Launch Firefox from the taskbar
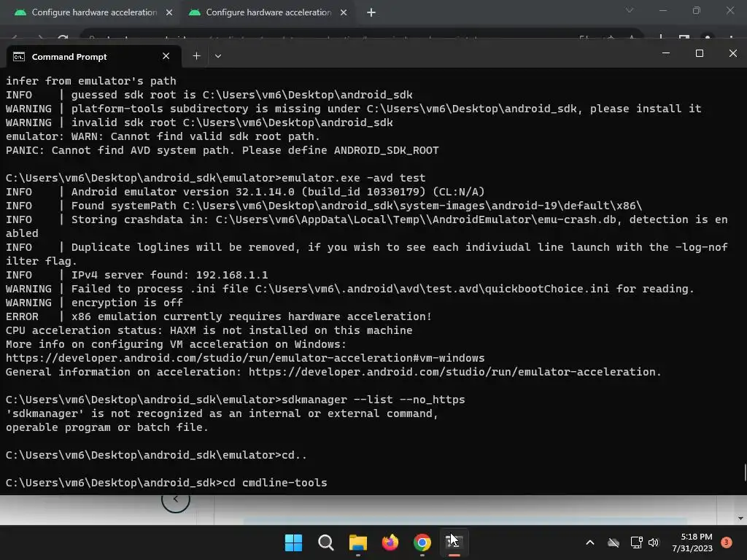The image size is (747, 560). coord(390,542)
